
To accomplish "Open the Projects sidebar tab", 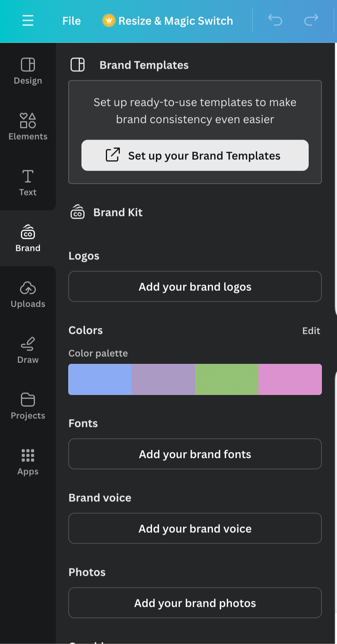I will [x=28, y=406].
